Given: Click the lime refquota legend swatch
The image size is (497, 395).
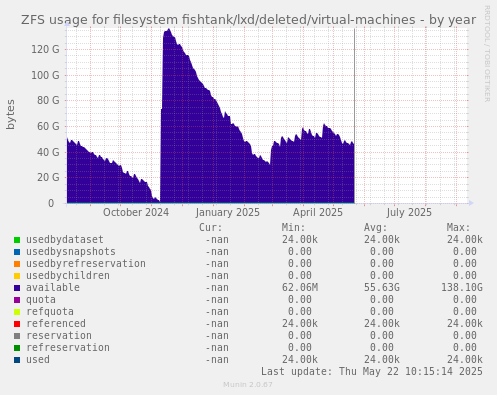Looking at the screenshot, I should pyautogui.click(x=17, y=312).
